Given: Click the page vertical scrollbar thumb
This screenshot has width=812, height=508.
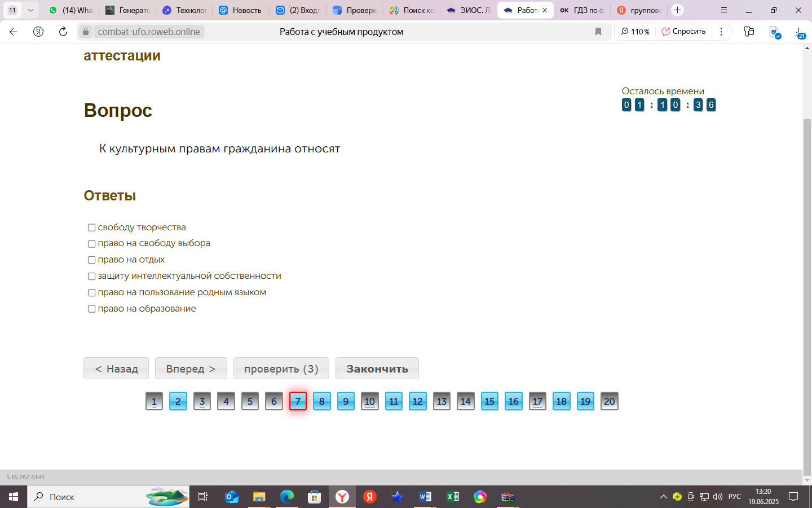Looking at the screenshot, I should pos(807,296).
